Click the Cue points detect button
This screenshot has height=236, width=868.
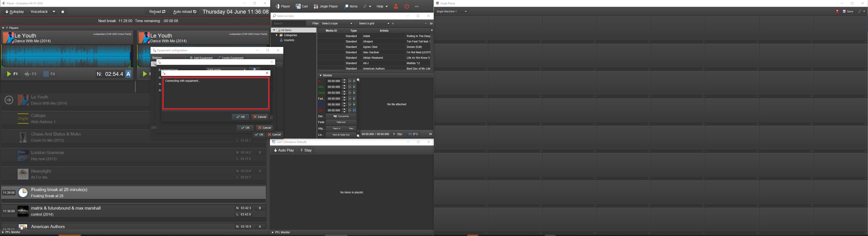(x=341, y=117)
